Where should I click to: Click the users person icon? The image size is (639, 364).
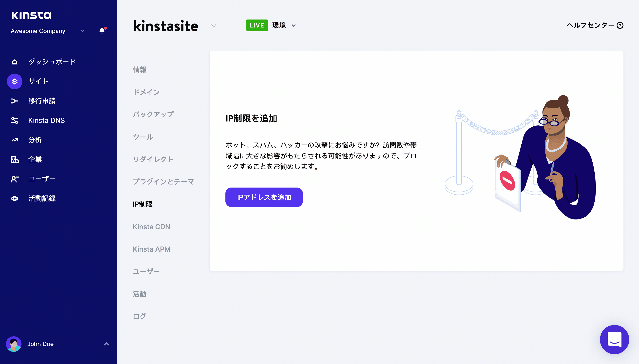click(14, 179)
